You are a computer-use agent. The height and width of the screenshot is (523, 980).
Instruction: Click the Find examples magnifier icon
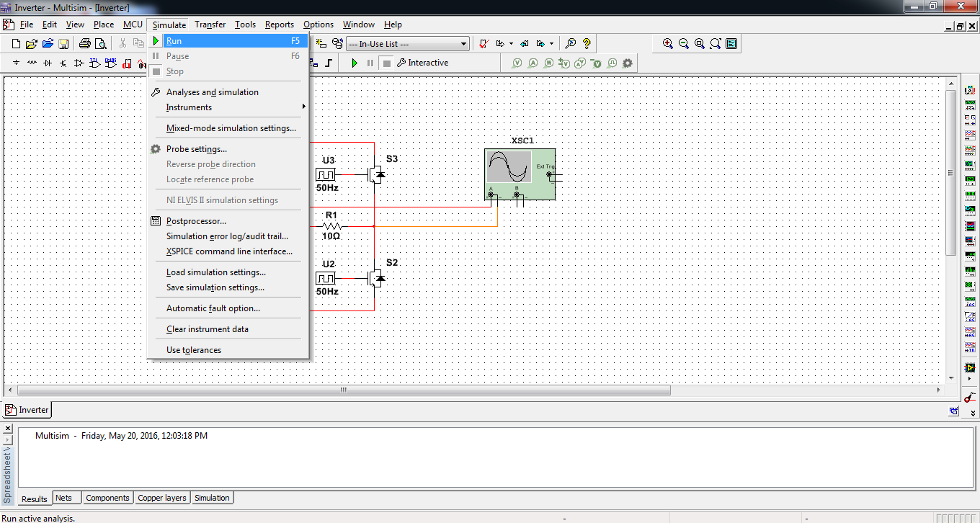click(x=570, y=44)
